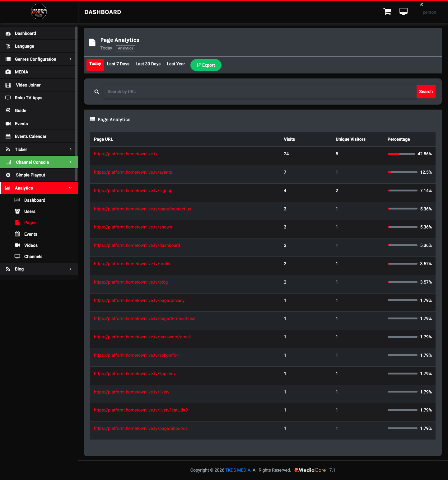Click the Channel Console signal bars icon
Screen dimensions: 448x480
[x=8, y=162]
